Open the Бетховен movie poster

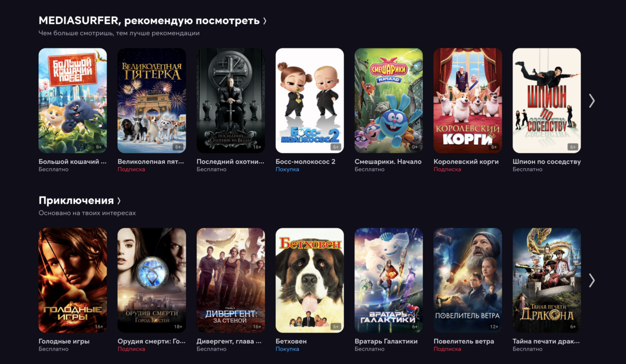click(310, 280)
